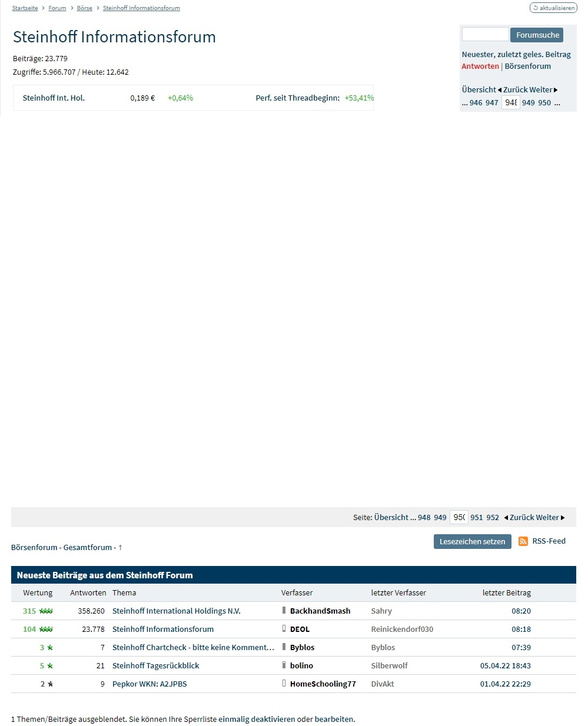Screen dimensions: 588x726
Task: Open Steinhoff Tagesrückblick thread
Action: click(156, 666)
